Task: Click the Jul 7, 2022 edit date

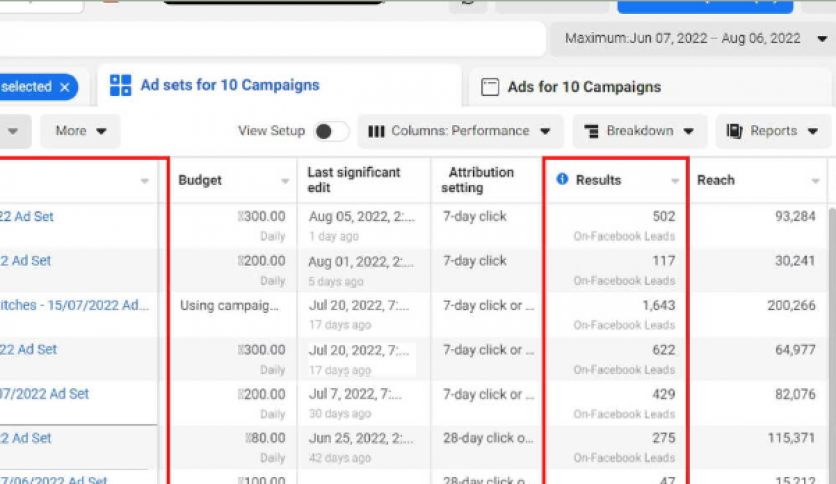Action: tap(355, 394)
